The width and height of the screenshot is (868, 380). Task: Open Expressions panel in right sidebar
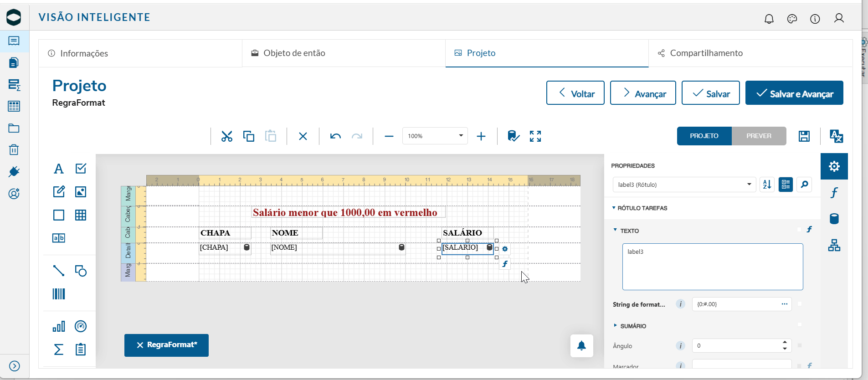[834, 193]
